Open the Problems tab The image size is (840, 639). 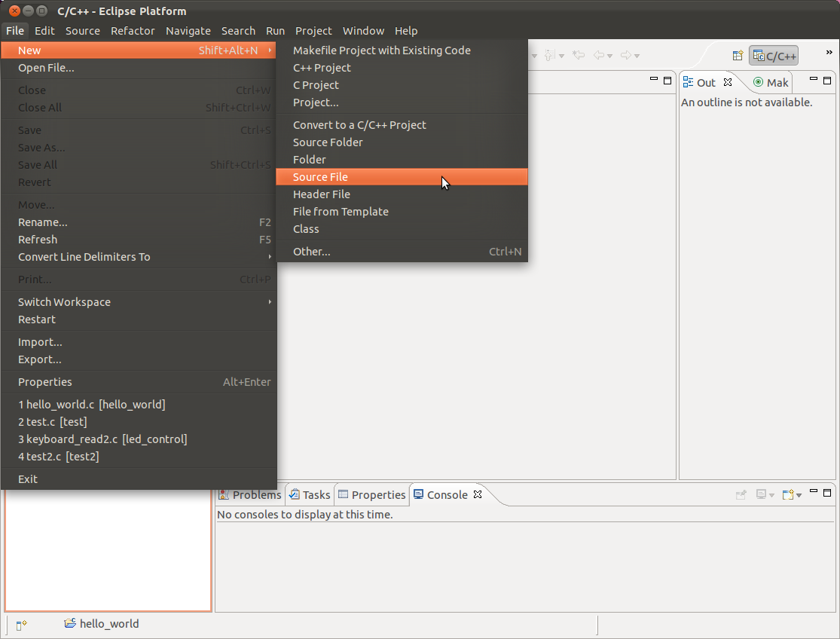tap(249, 494)
